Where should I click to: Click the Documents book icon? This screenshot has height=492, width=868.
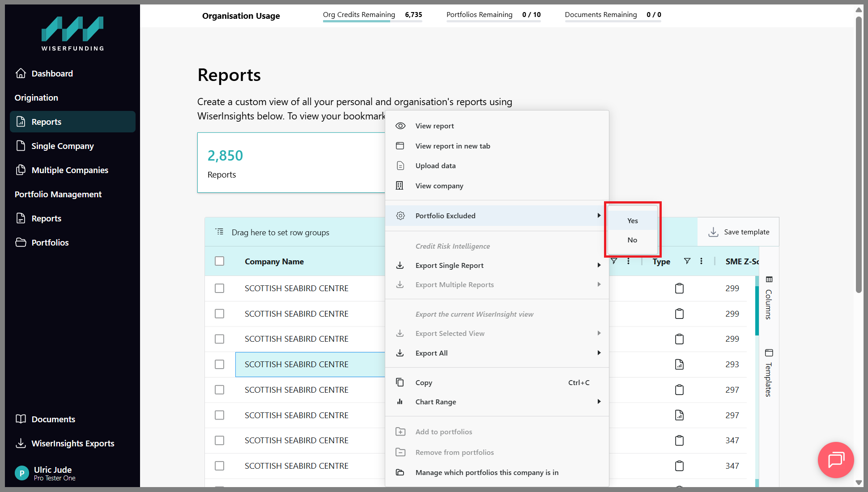coord(21,419)
